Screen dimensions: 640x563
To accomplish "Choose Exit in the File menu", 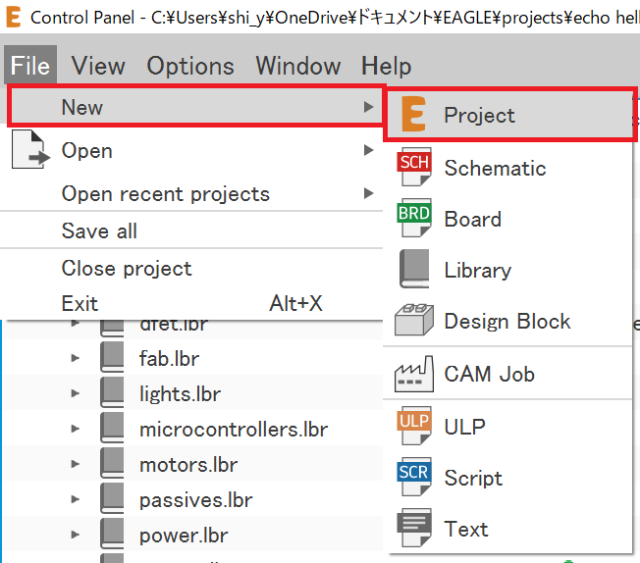I will (x=192, y=303).
